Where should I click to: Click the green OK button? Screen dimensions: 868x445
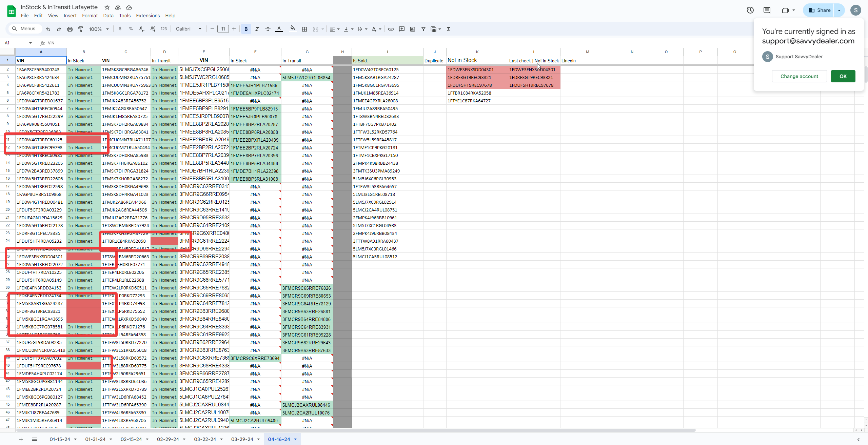pyautogui.click(x=843, y=76)
